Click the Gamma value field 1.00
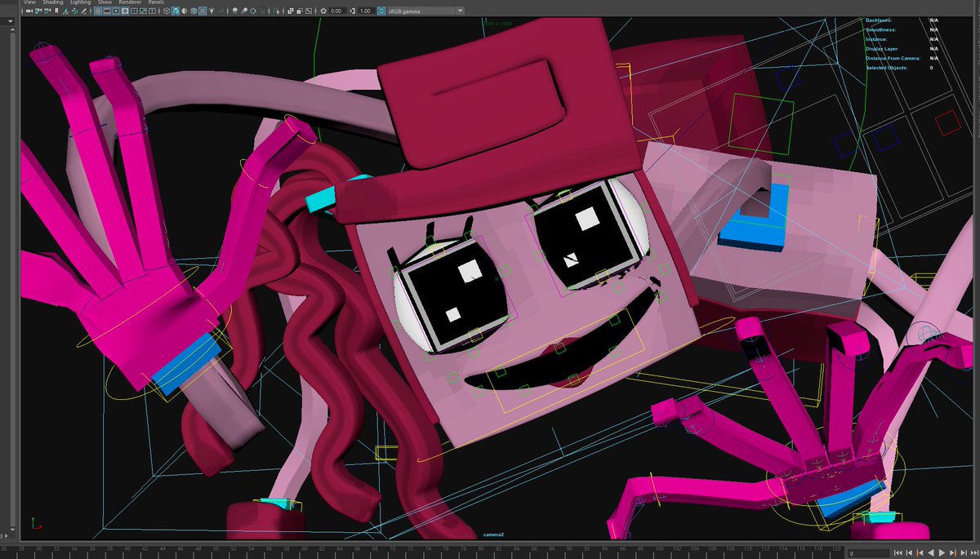 pyautogui.click(x=366, y=11)
